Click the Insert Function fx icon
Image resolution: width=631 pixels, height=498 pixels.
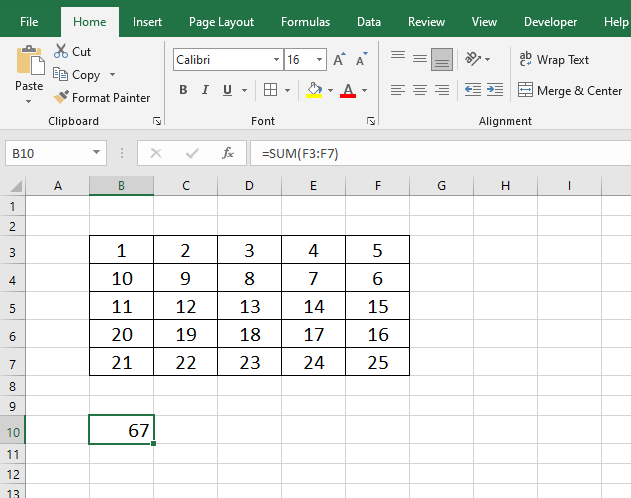pos(228,153)
